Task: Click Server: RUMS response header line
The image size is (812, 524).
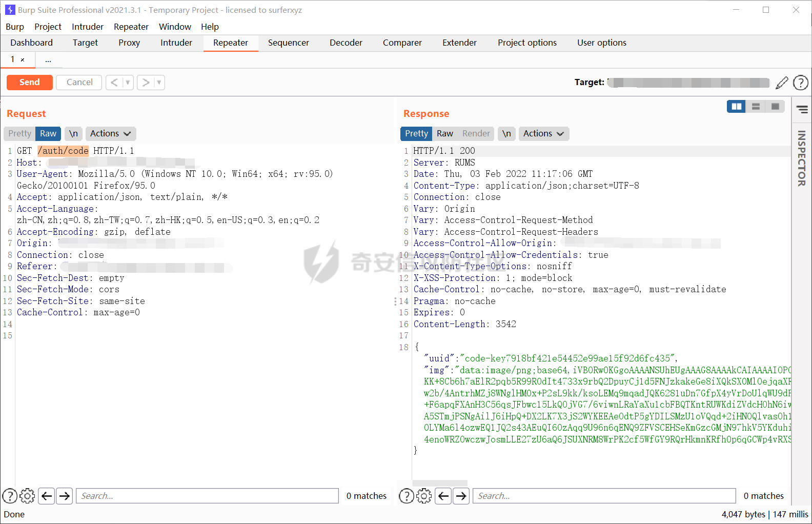Action: tap(444, 163)
